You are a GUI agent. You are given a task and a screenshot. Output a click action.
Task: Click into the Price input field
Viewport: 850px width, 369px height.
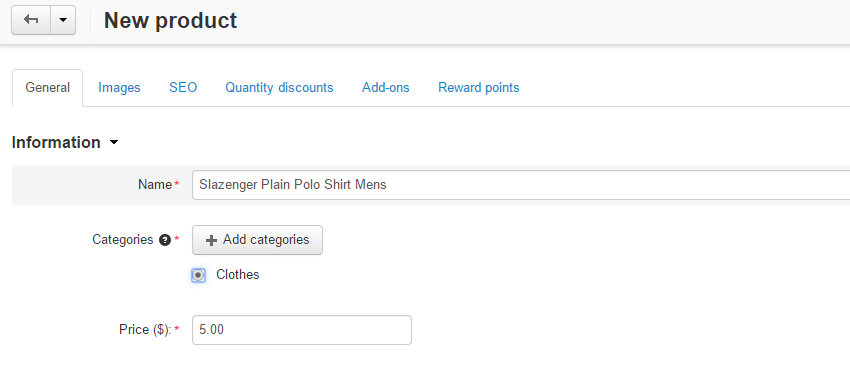click(x=302, y=330)
